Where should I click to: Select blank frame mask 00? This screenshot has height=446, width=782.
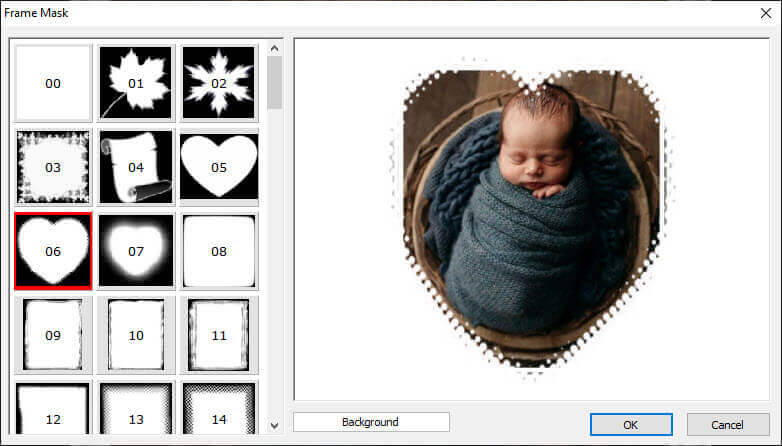[53, 83]
